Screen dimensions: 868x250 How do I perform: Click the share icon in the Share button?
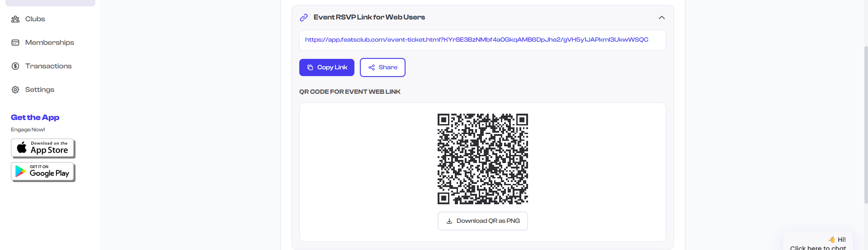pos(372,67)
